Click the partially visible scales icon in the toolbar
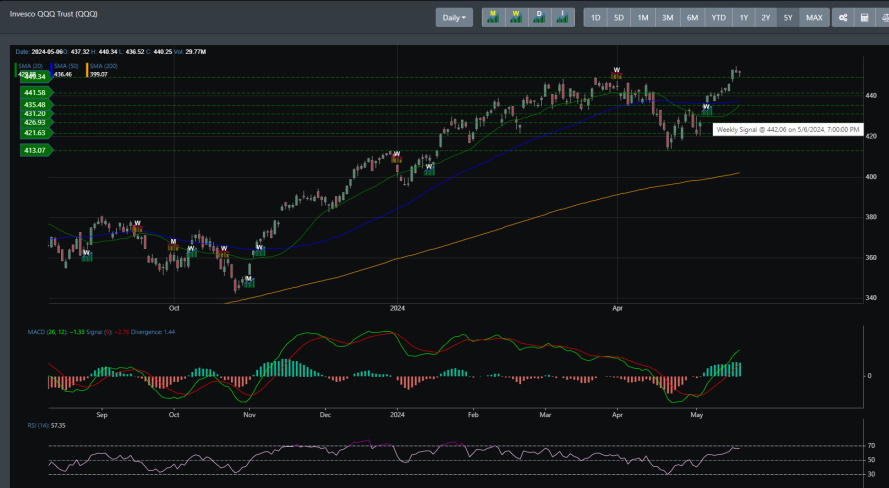The image size is (889, 488). (x=883, y=18)
